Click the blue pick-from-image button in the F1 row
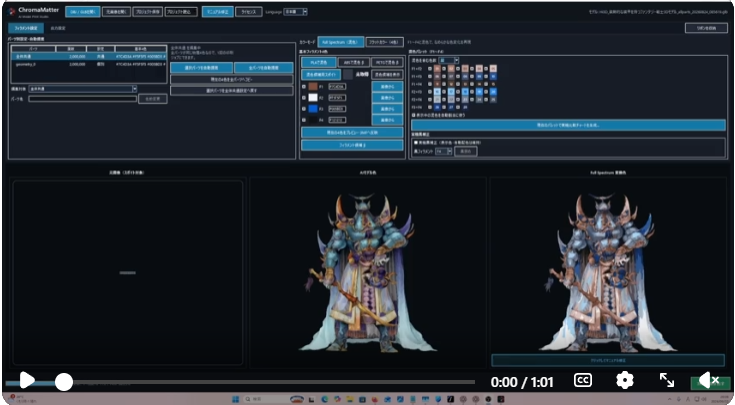Image resolution: width=735 pixels, height=405 pixels. click(x=387, y=87)
